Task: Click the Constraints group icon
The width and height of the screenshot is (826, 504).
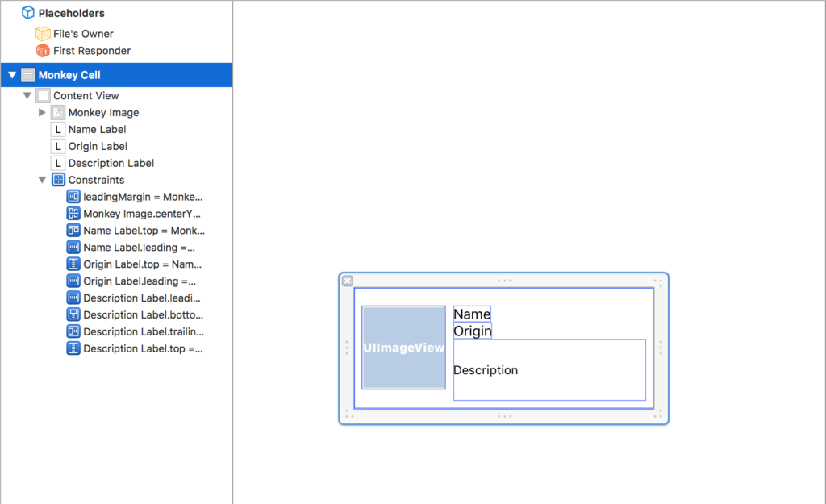Action: coord(58,180)
